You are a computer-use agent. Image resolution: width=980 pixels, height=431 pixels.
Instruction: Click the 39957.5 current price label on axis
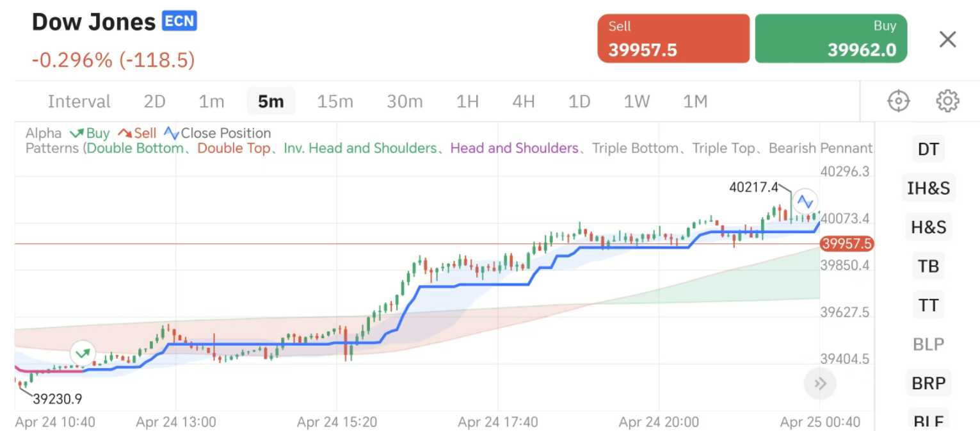847,244
